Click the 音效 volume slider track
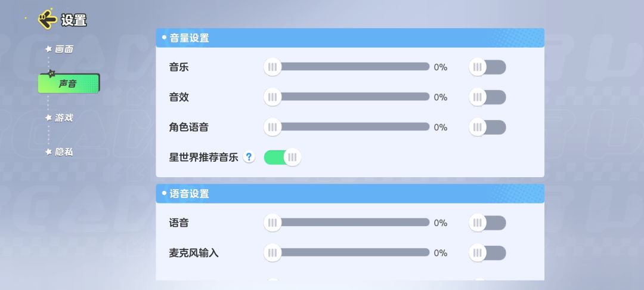The width and height of the screenshot is (644, 290). pos(352,97)
